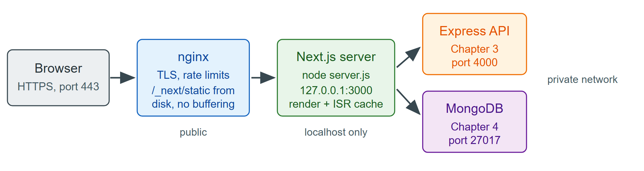
Task: Select the Express API node box
Action: pyautogui.click(x=474, y=44)
